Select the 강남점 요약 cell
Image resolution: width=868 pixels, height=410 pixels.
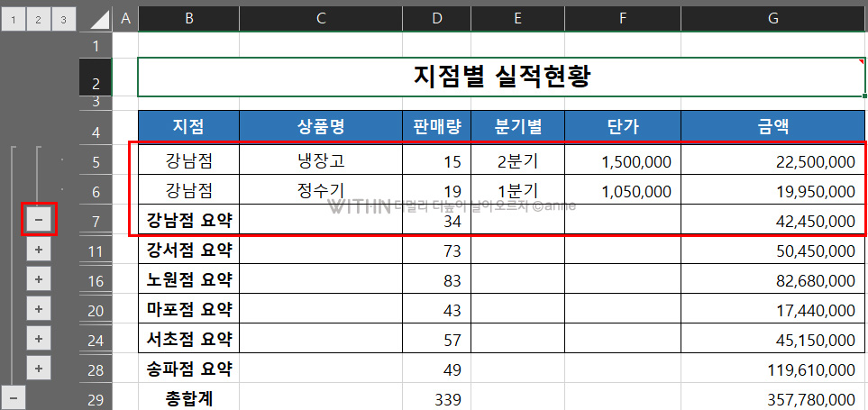[188, 220]
